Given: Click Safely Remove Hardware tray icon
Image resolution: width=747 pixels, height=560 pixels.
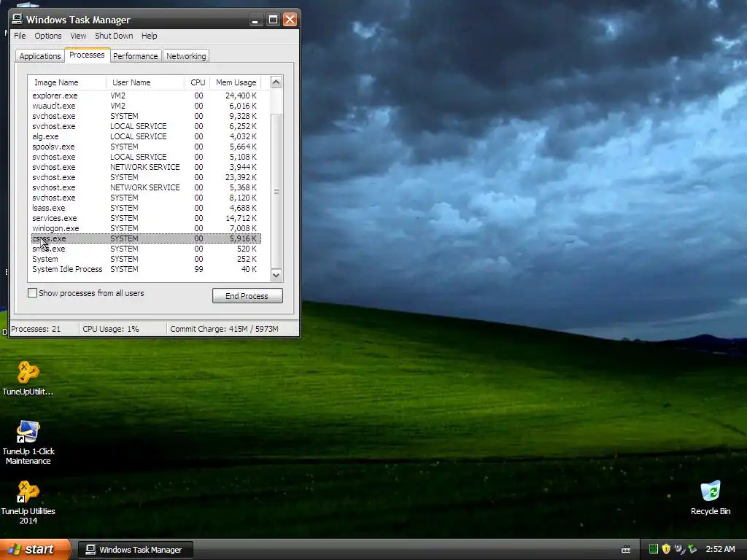Looking at the screenshot, I should tap(693, 549).
